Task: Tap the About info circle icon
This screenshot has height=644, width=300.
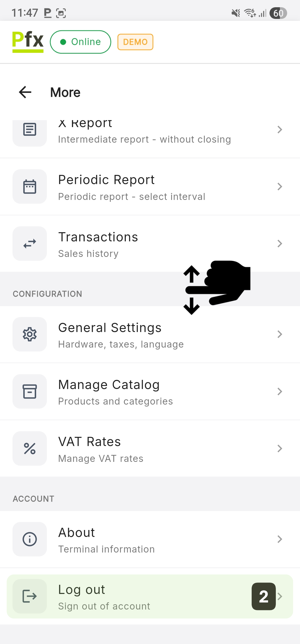Action: pos(30,539)
